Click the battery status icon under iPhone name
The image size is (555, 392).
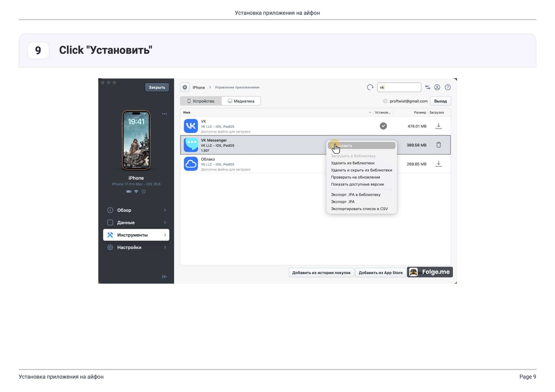coord(129,191)
